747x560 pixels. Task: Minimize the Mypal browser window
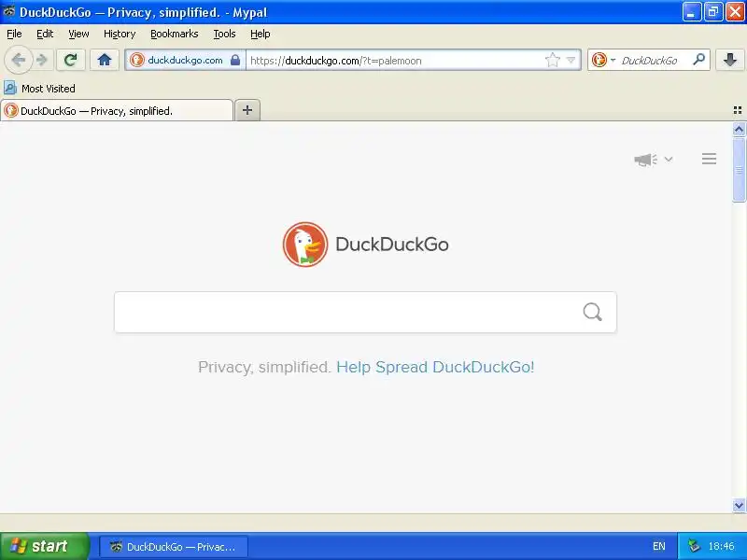pos(691,12)
